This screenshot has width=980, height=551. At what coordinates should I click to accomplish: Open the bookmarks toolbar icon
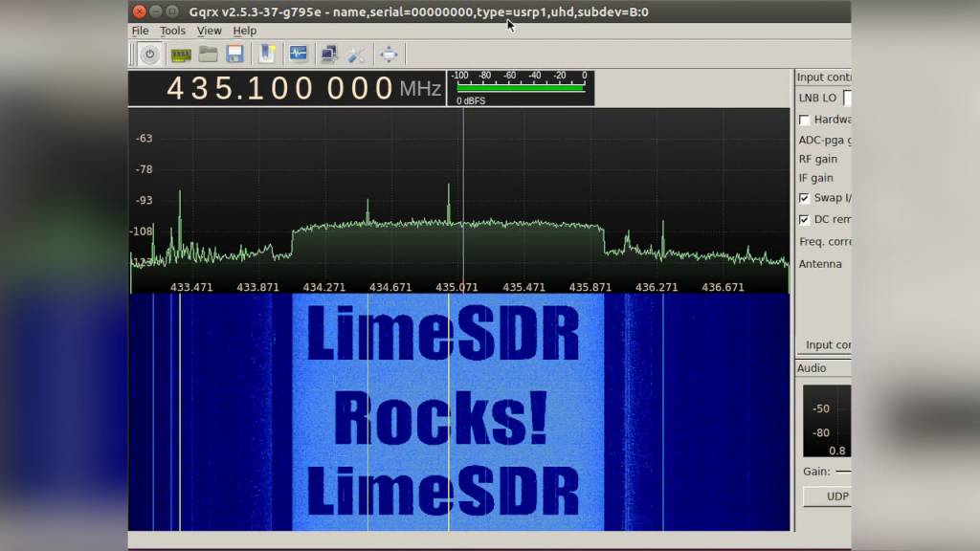click(267, 54)
